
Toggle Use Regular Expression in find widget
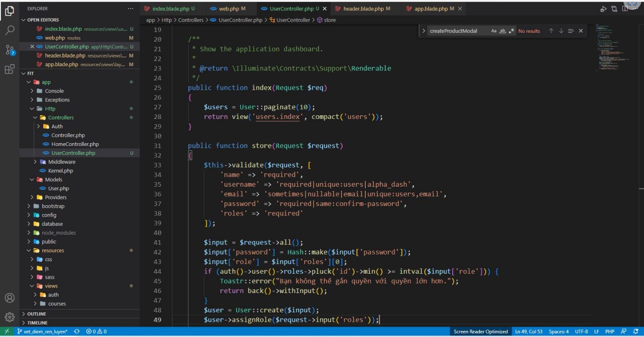click(x=512, y=31)
